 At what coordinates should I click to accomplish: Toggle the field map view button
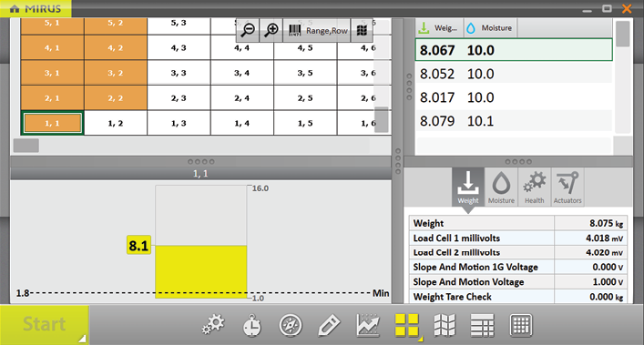(x=362, y=30)
